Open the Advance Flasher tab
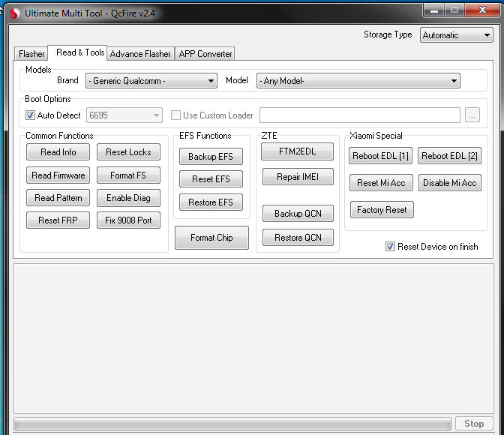Screen dimensions: 504x435 click(x=140, y=54)
